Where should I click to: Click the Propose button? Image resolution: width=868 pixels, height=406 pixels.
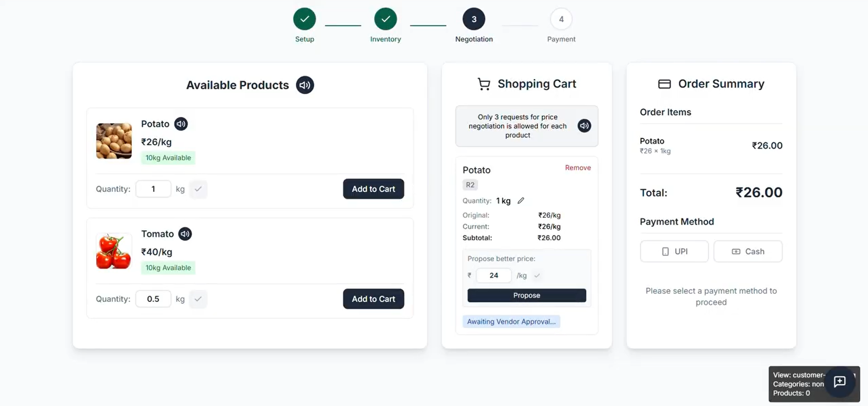(527, 296)
